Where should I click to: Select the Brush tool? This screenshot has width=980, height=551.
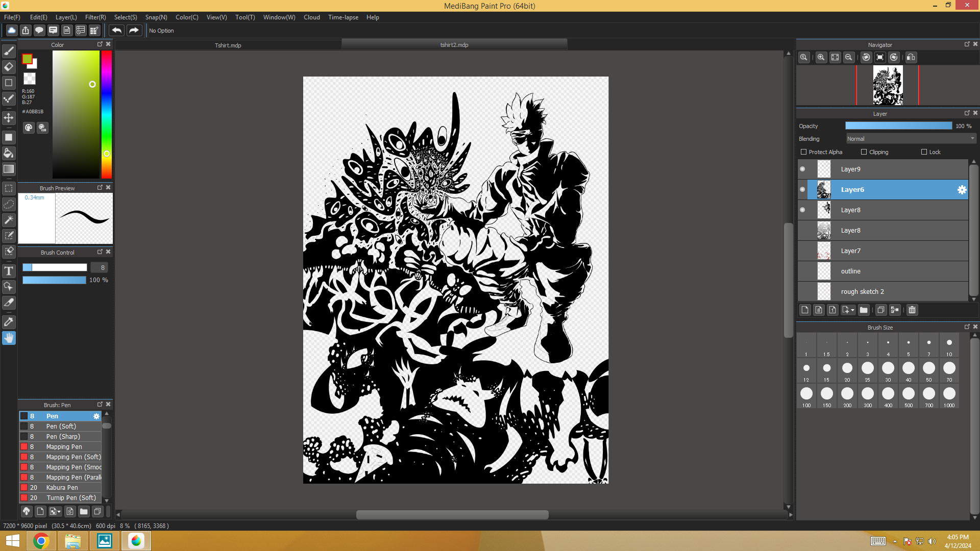(9, 51)
